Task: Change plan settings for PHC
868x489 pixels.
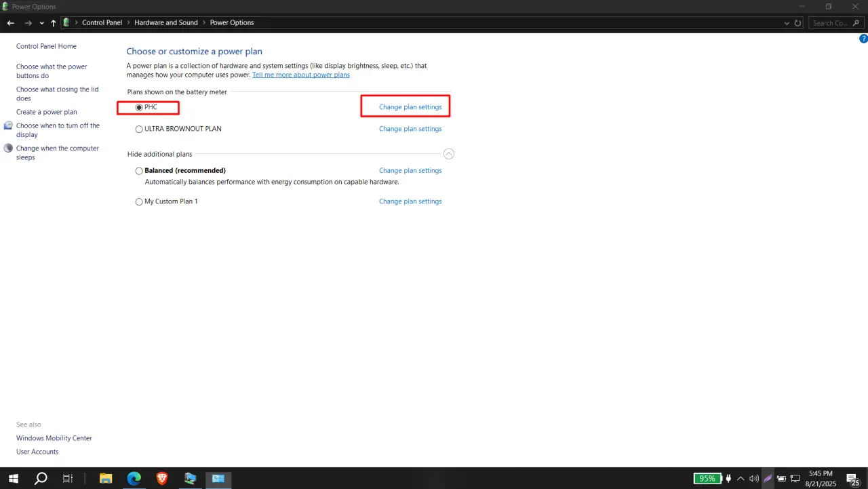Action: (x=410, y=107)
